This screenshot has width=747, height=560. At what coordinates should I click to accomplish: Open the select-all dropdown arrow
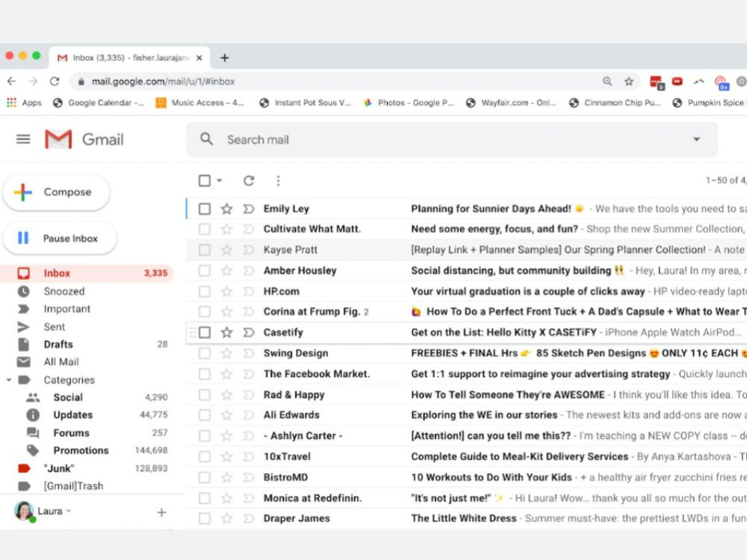(219, 181)
